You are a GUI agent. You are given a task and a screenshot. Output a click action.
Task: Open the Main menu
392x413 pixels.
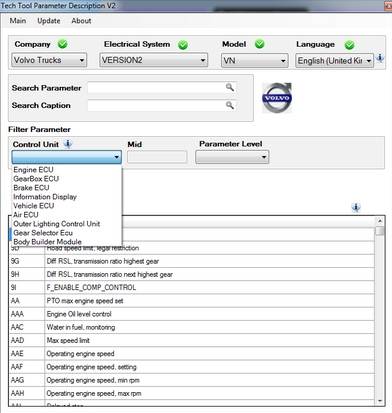[18, 21]
